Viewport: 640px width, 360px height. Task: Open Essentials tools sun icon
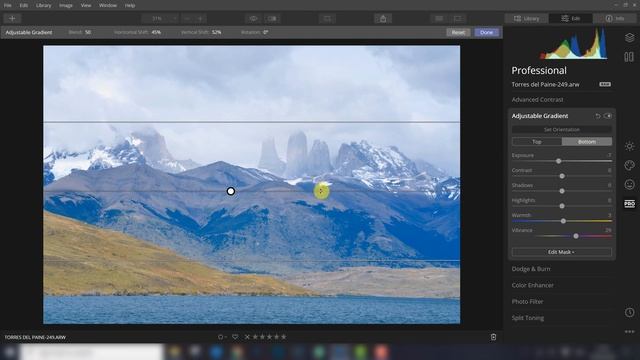pyautogui.click(x=629, y=146)
